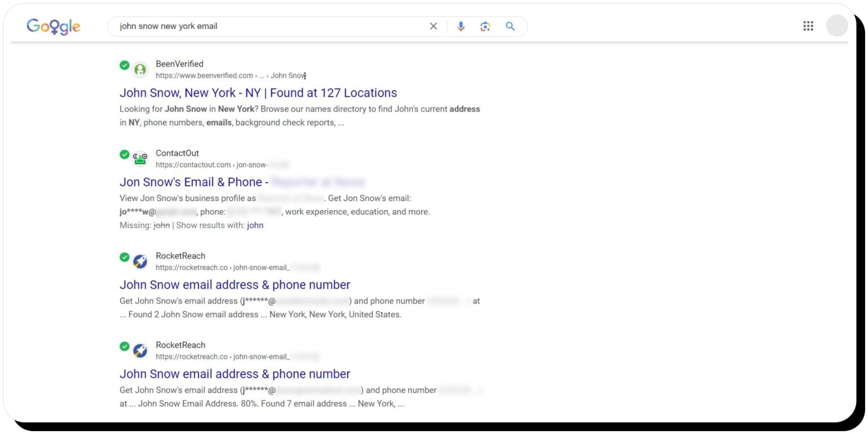
Task: Click the green checkmark beside ContactOut
Action: tap(125, 154)
